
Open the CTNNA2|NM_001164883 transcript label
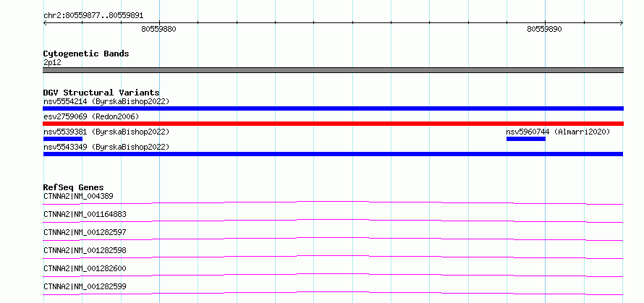pos(85,214)
